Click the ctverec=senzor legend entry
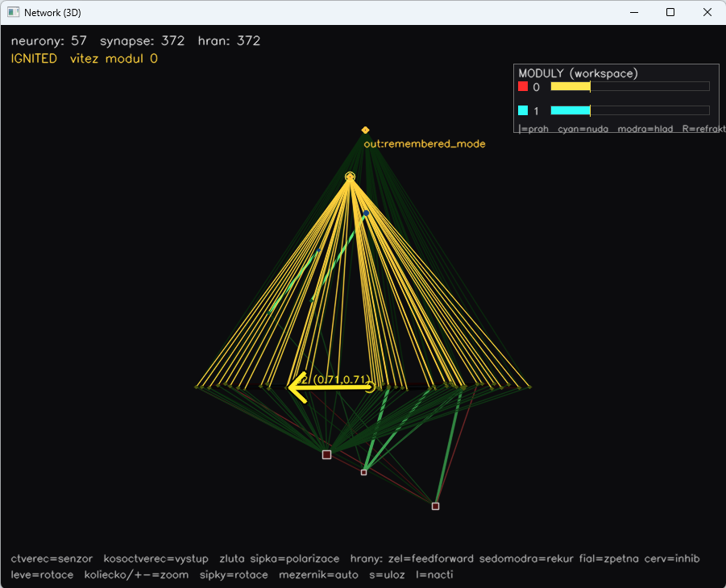 pos(52,559)
